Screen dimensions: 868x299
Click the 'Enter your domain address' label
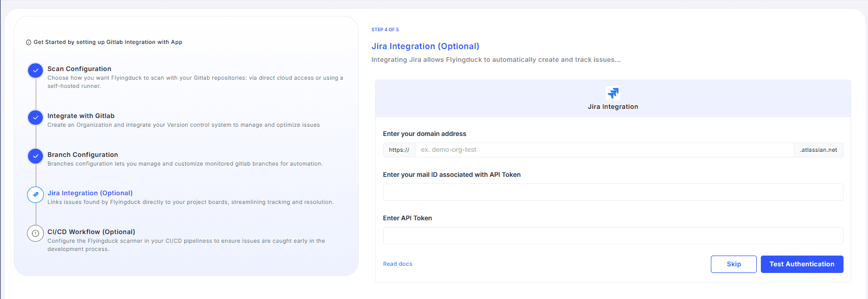coord(425,134)
